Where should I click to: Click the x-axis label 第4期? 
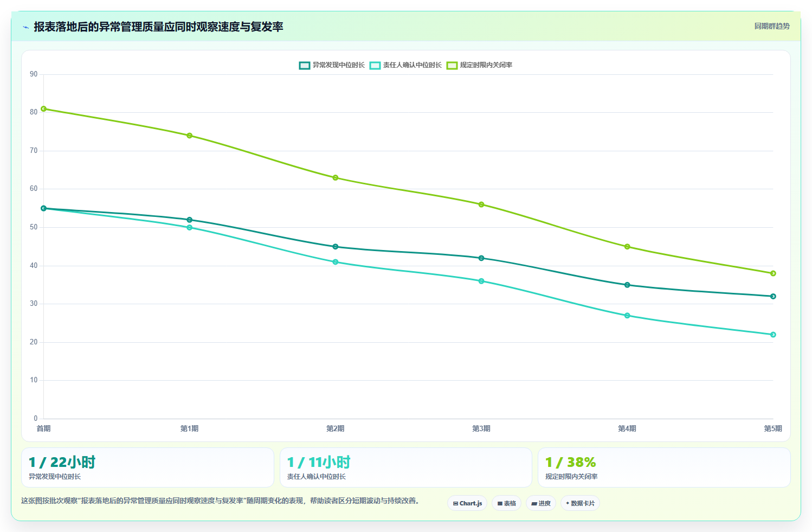tap(627, 428)
